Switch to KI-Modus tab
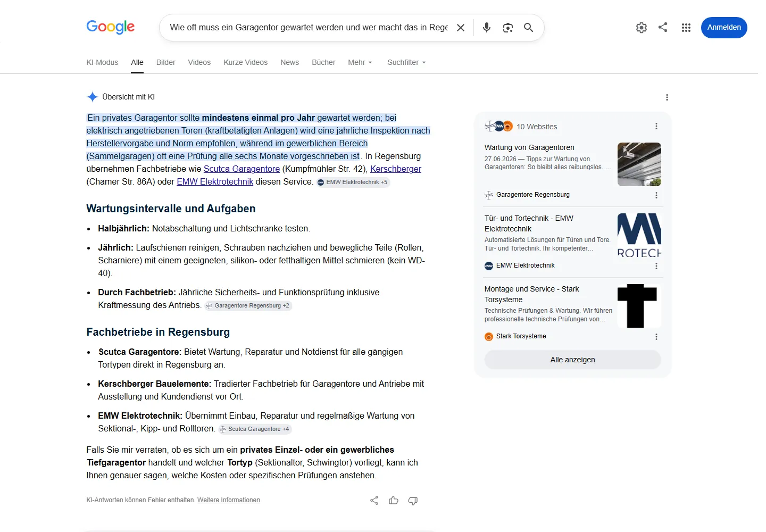The image size is (766, 532). (x=102, y=62)
